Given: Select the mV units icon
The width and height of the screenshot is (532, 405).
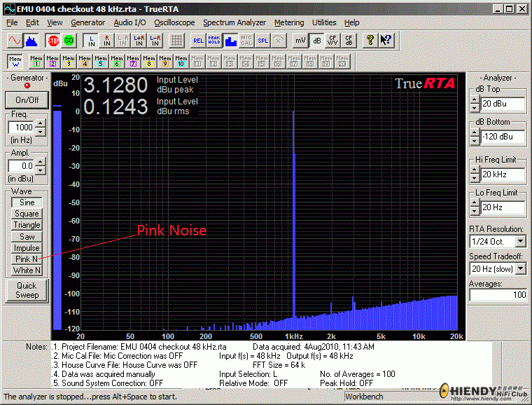Looking at the screenshot, I should (300, 41).
